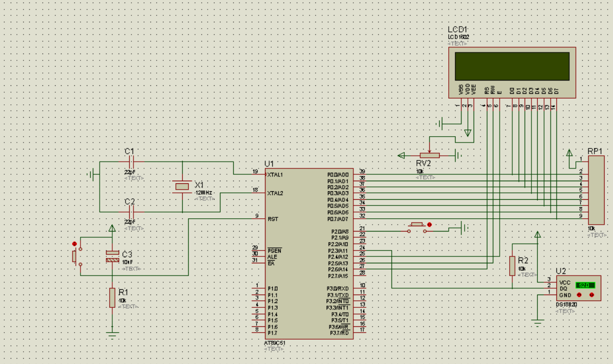Click the ground symbol left of C1
The width and height of the screenshot is (613, 364).
pos(91,174)
